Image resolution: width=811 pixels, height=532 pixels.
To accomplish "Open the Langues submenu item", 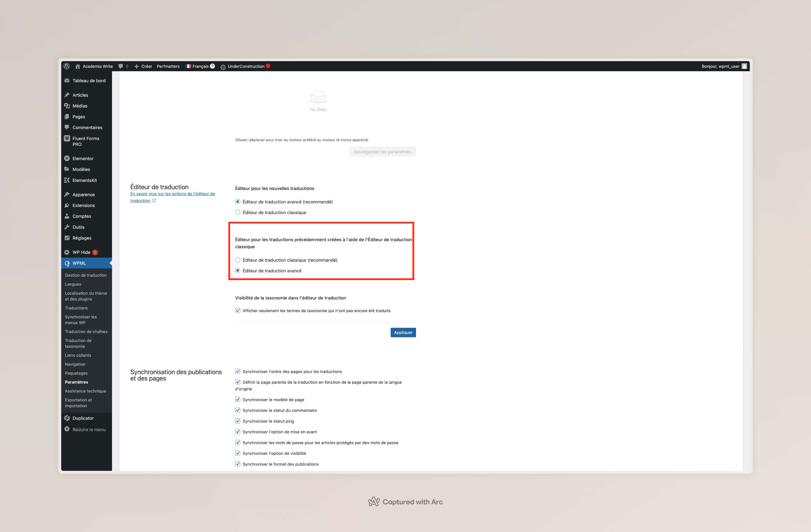I will [x=73, y=284].
